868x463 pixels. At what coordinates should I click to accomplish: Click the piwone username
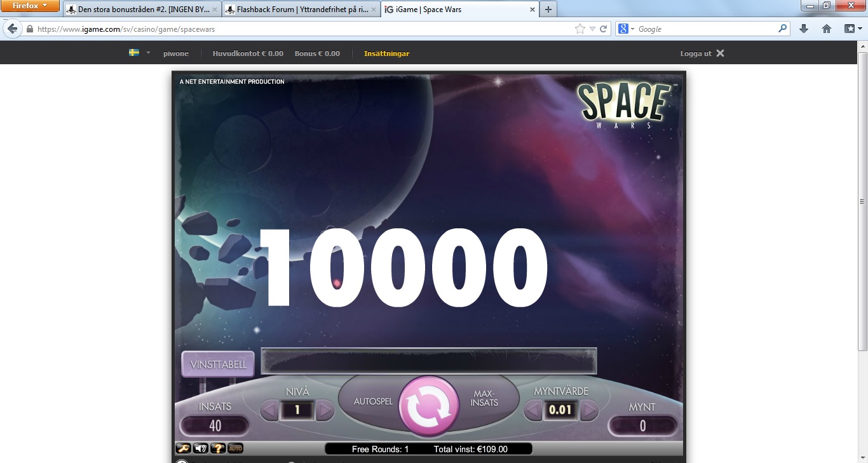(x=176, y=53)
